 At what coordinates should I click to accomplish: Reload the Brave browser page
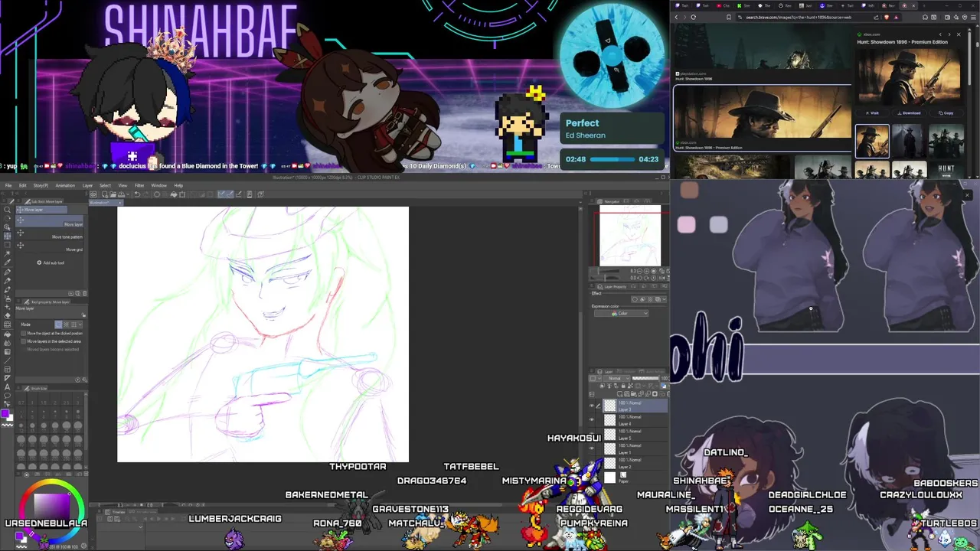click(693, 17)
